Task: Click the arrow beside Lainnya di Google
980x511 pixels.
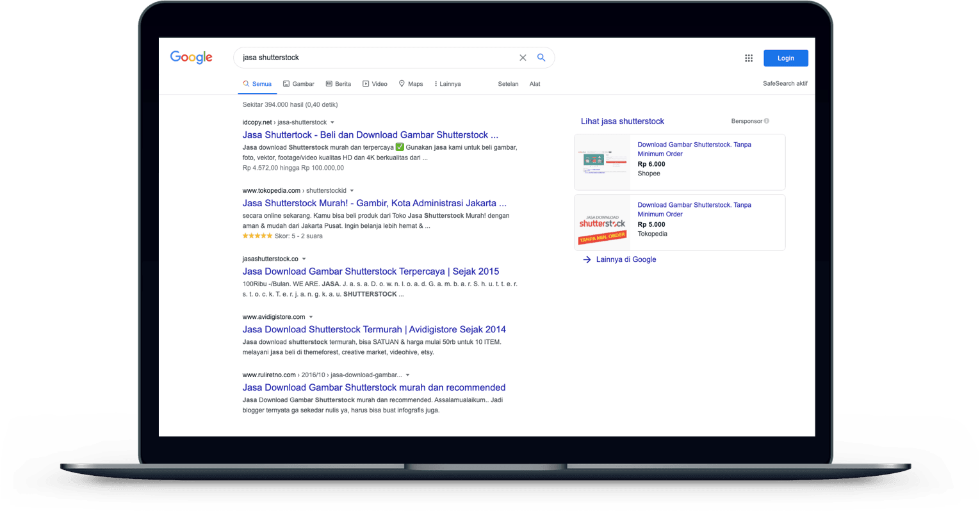Action: point(587,259)
